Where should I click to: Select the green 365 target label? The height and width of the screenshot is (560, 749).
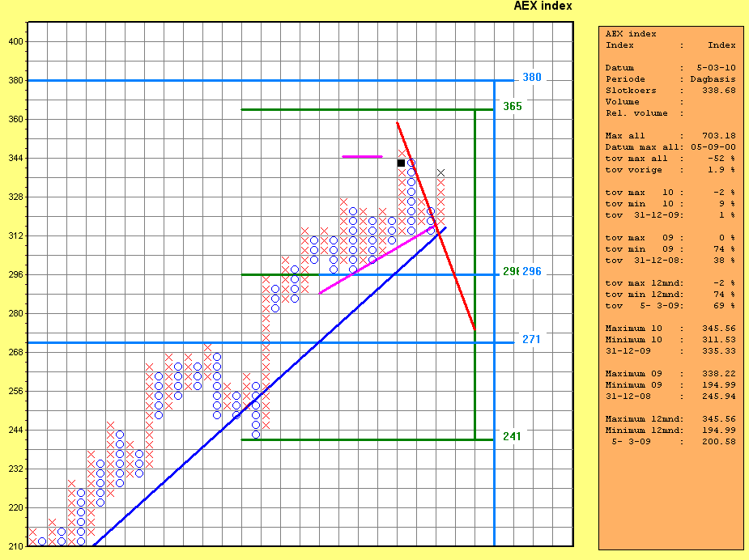pyautogui.click(x=512, y=106)
